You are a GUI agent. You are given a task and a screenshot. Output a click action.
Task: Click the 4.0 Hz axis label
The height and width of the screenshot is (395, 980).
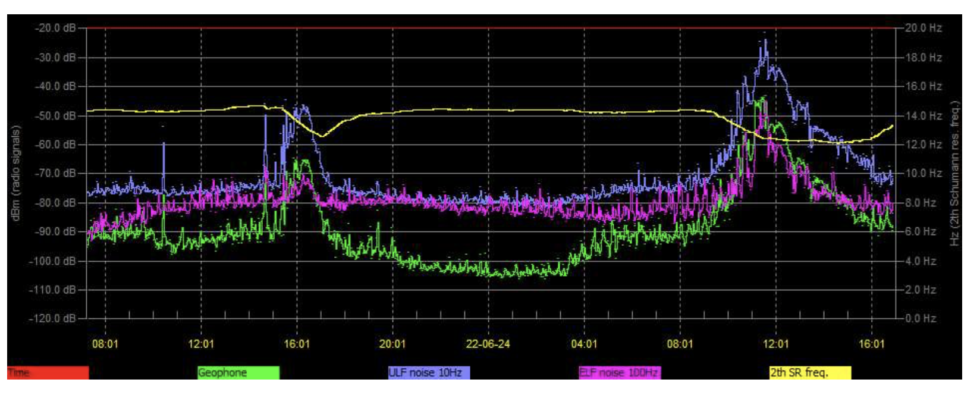pyautogui.click(x=921, y=261)
